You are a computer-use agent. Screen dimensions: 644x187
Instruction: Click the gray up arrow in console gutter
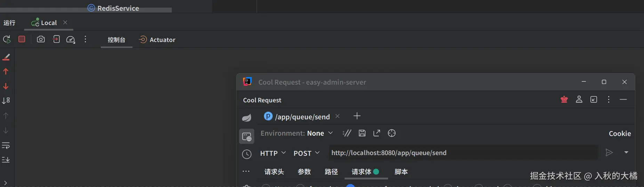coord(6,116)
